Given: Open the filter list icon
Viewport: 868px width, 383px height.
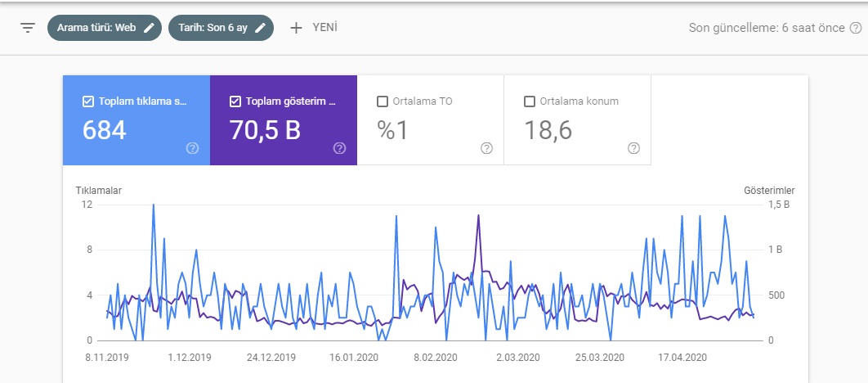Looking at the screenshot, I should 28,28.
